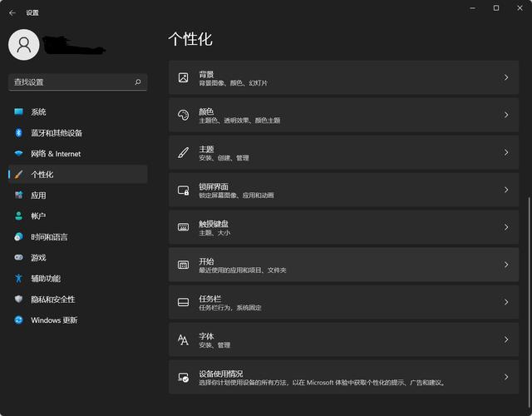532x416 pixels.
Task: Open Windows 更新 category
Action: (x=78, y=319)
